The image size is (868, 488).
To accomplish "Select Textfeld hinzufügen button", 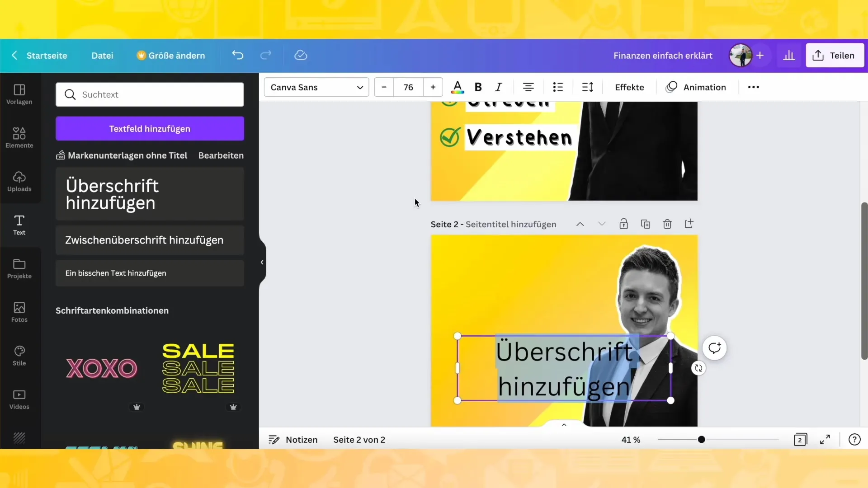I will tap(150, 129).
